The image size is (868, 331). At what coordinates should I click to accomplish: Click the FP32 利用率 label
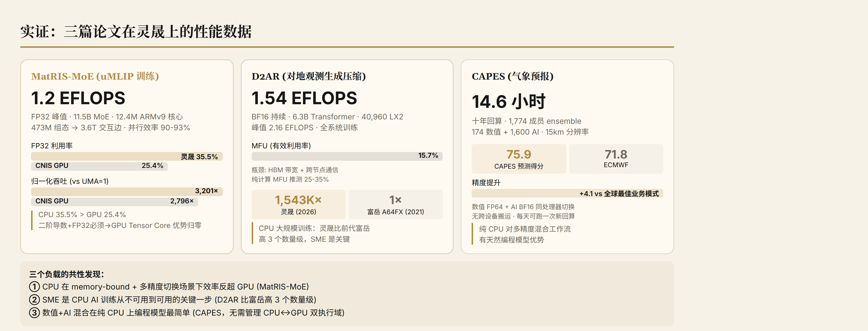pyautogui.click(x=52, y=146)
